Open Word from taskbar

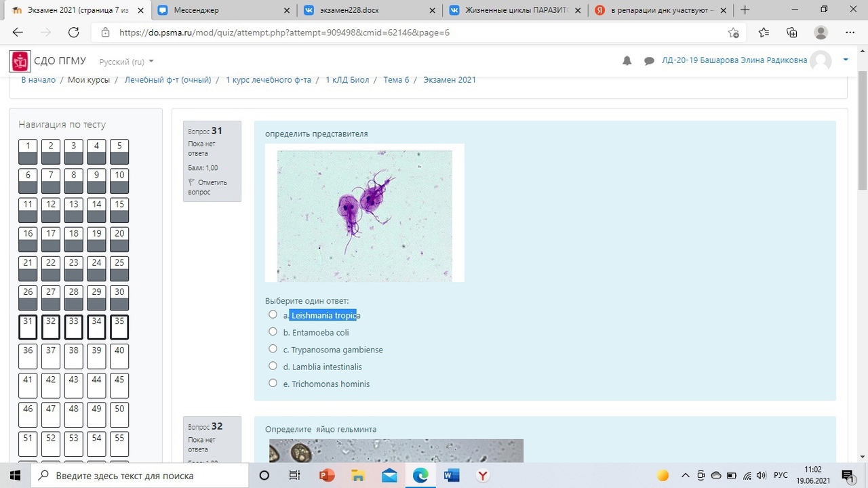452,475
